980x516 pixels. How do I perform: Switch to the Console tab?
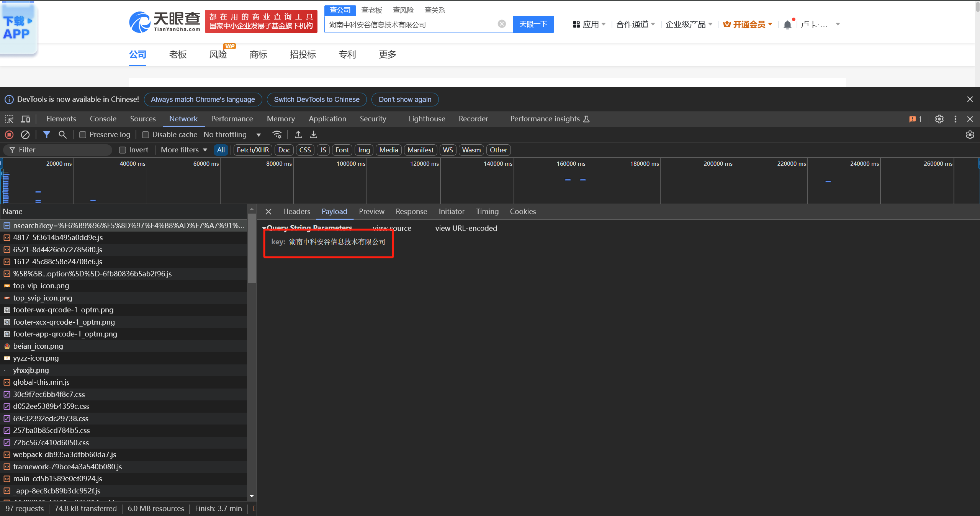click(x=103, y=119)
